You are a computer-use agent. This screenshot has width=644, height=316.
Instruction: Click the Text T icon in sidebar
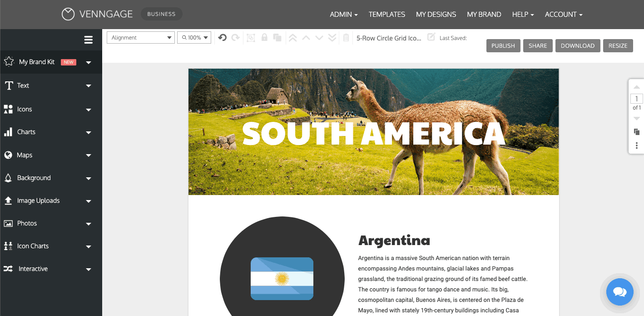[x=8, y=85]
